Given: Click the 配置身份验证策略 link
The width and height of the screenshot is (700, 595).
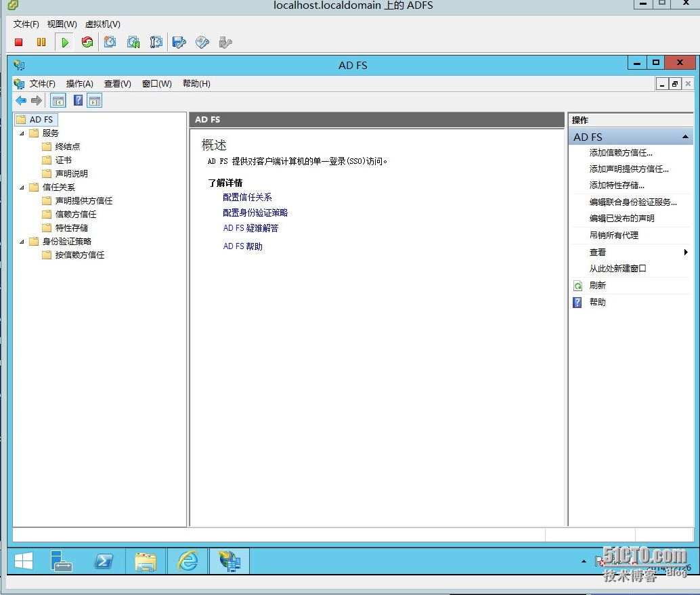Looking at the screenshot, I should click(255, 213).
